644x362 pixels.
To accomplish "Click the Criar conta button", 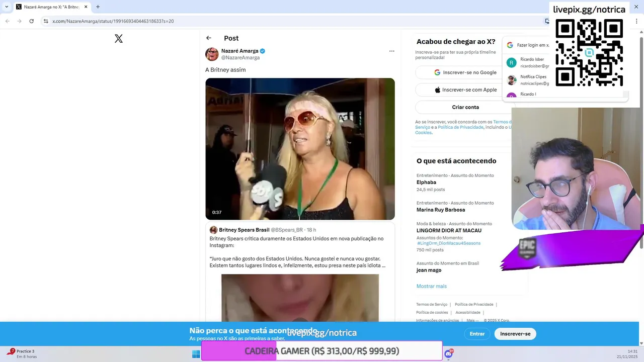I will coord(465,107).
